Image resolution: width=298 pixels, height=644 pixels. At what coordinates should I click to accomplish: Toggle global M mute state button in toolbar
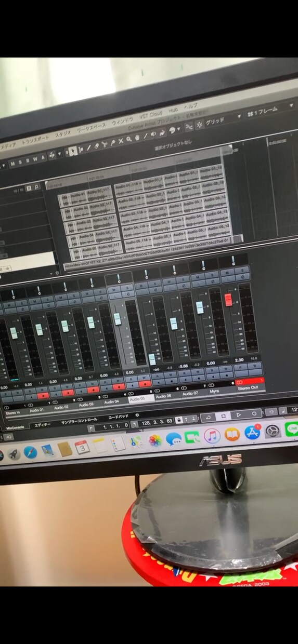(x=13, y=164)
